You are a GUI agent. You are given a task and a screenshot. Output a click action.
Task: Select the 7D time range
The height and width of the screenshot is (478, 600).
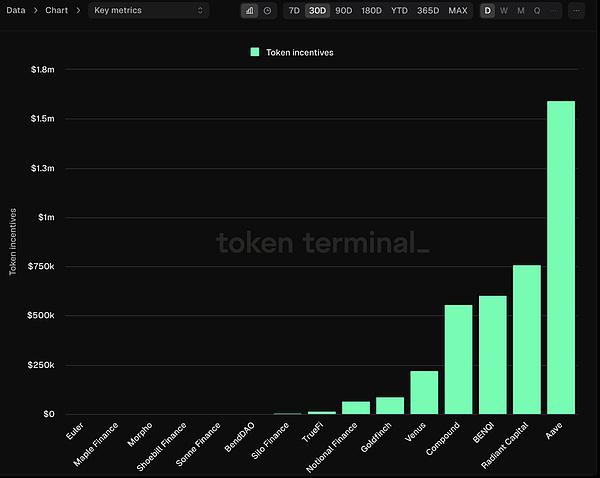coord(293,11)
